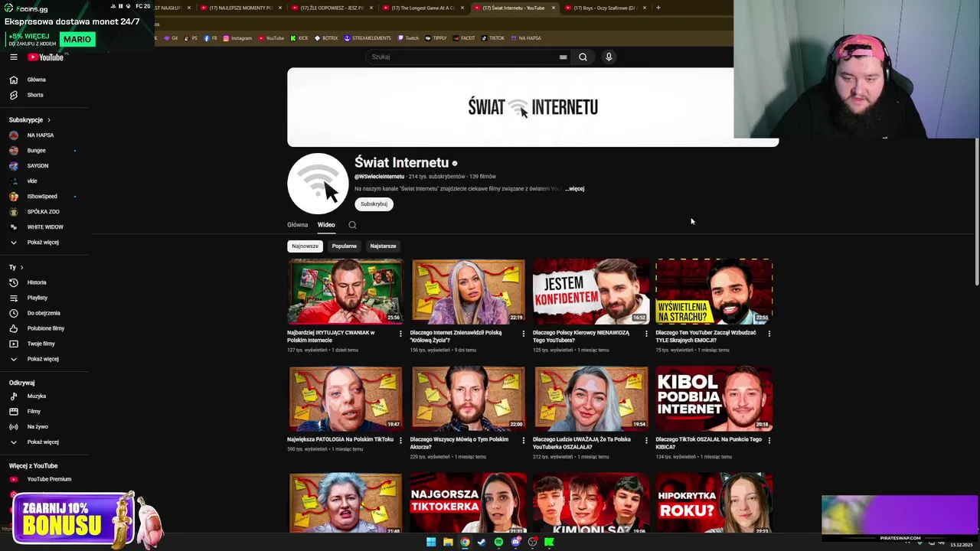Click the search magnifier button

(x=583, y=57)
